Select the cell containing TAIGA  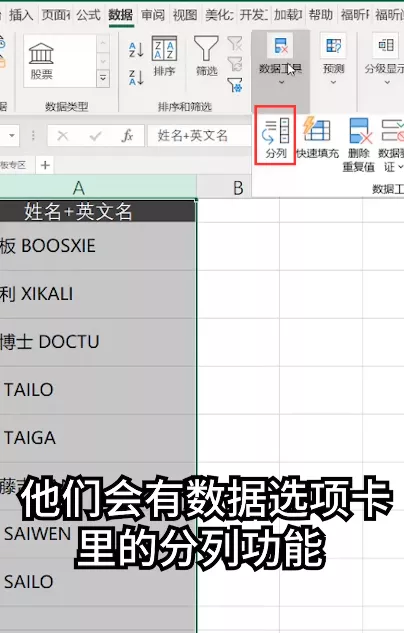[98, 438]
